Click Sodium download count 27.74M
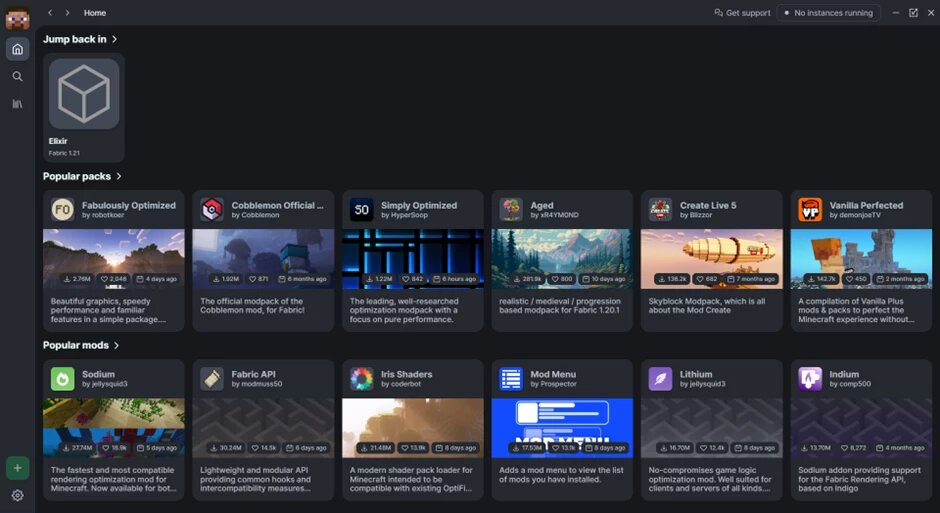 (78, 448)
